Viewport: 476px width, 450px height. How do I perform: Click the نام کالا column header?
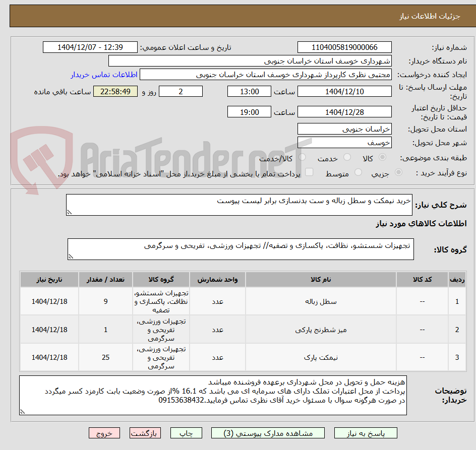coord(321,280)
